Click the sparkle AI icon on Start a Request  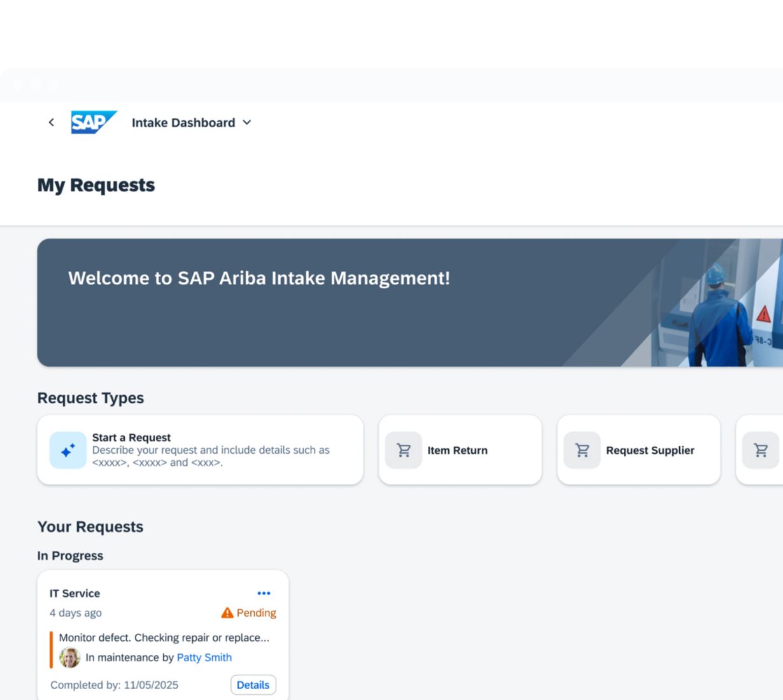(x=68, y=450)
